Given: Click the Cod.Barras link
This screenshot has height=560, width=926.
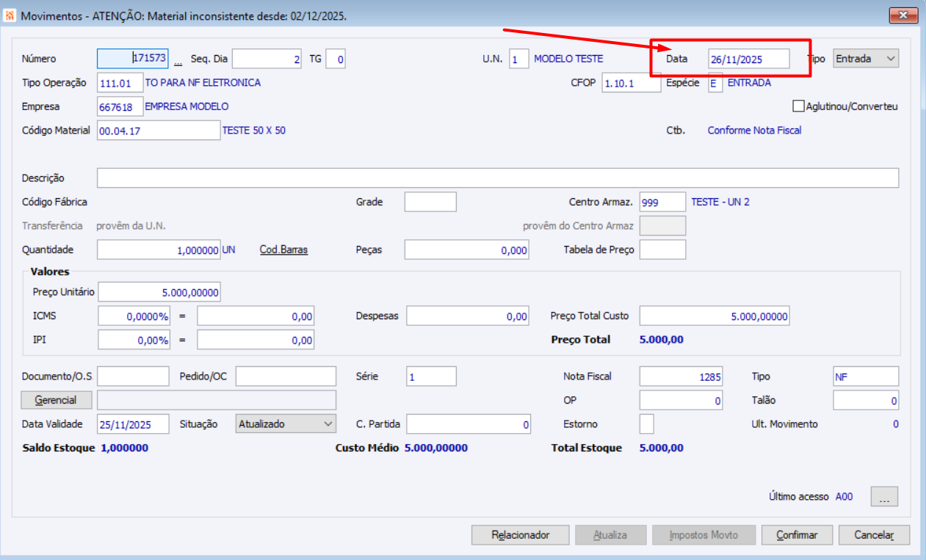Looking at the screenshot, I should pos(283,250).
